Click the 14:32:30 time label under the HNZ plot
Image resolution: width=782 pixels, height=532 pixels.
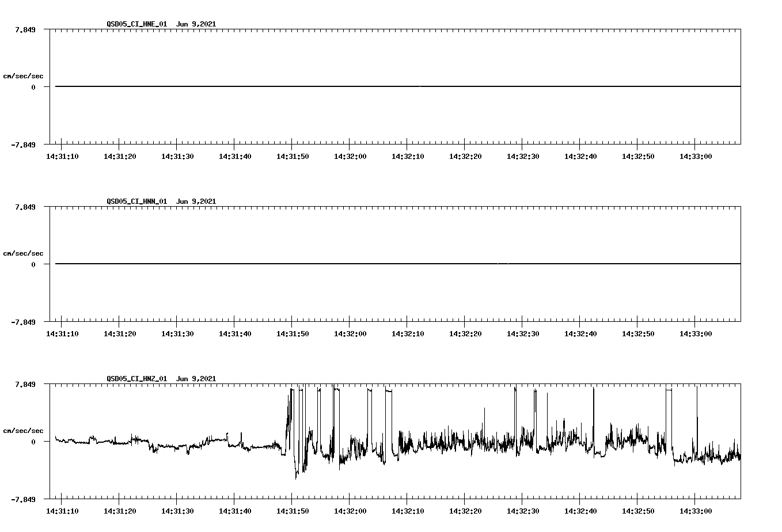pyautogui.click(x=523, y=511)
